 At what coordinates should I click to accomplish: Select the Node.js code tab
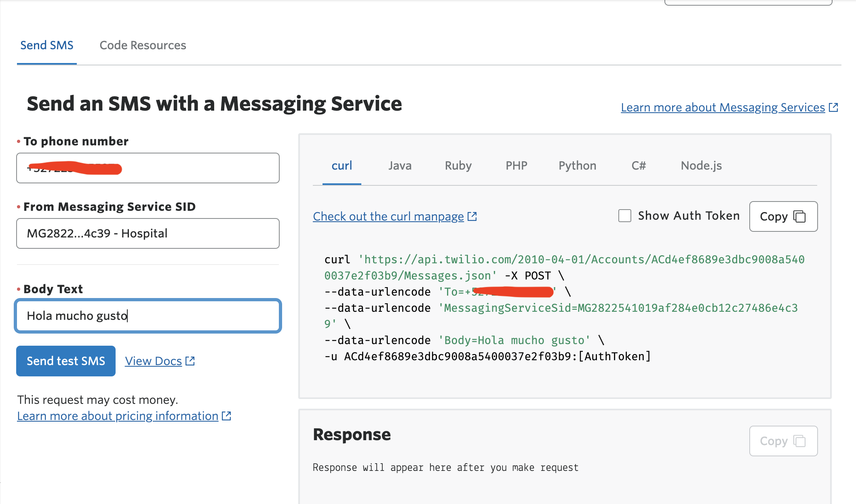tap(701, 166)
